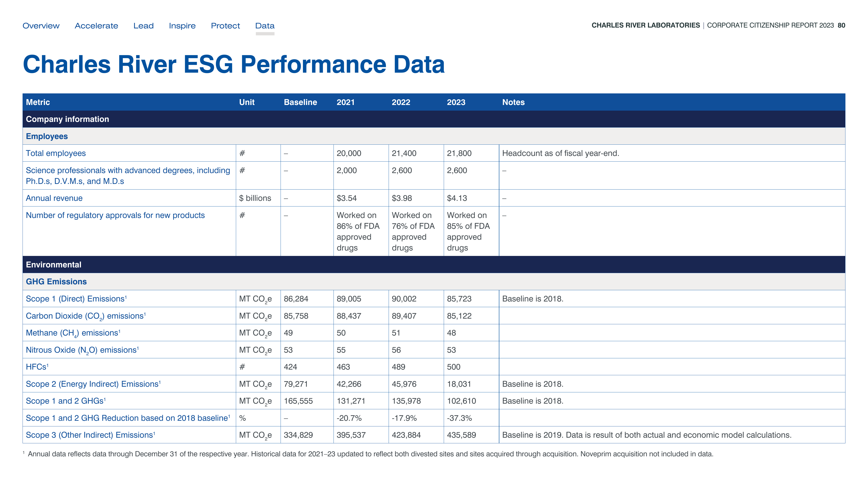Image resolution: width=868 pixels, height=488 pixels.
Task: Click the -17.9% reduction value
Action: tap(404, 418)
